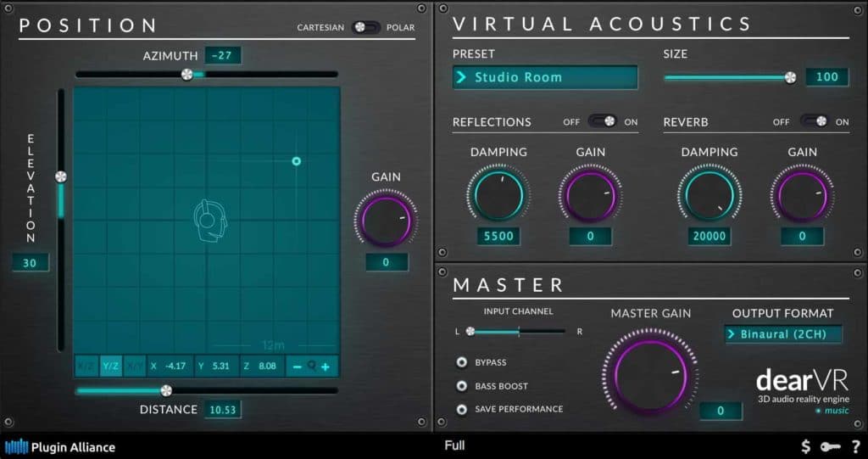Click the zoom out minus icon
The width and height of the screenshot is (868, 459).
pyautogui.click(x=298, y=367)
